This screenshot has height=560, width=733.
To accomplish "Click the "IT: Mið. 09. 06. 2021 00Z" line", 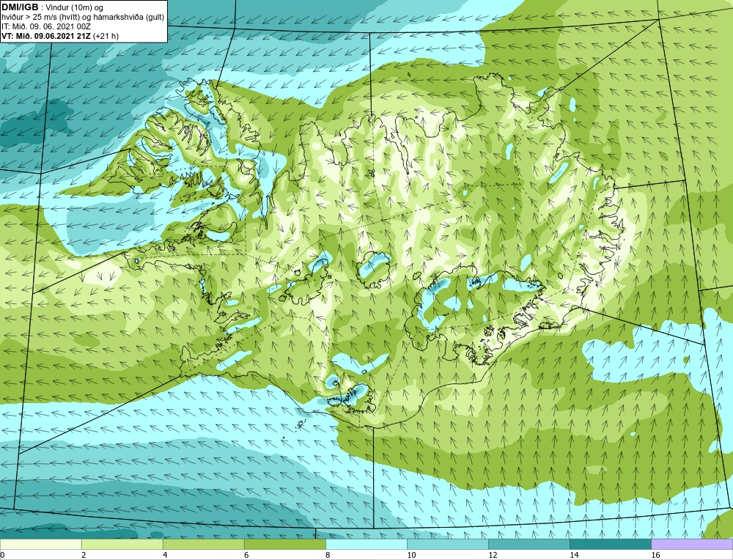I will 45,26.
